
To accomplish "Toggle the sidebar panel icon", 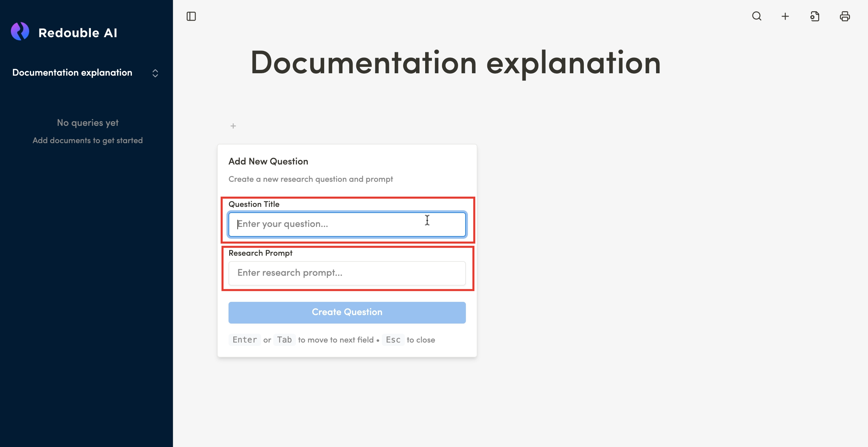I will [191, 16].
